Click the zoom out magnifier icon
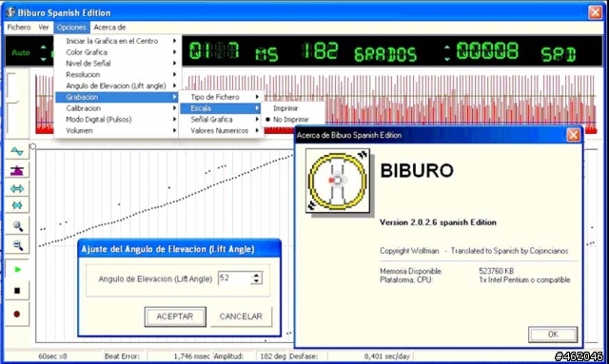This screenshot has height=364, width=609. (x=17, y=245)
